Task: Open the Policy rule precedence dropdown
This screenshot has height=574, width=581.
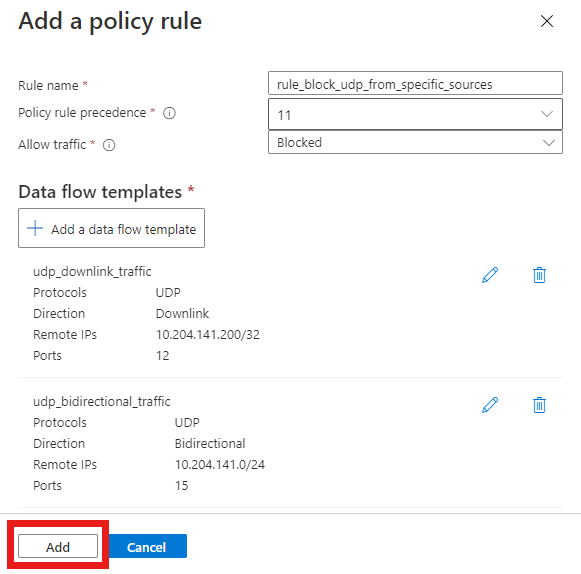Action: coord(415,115)
